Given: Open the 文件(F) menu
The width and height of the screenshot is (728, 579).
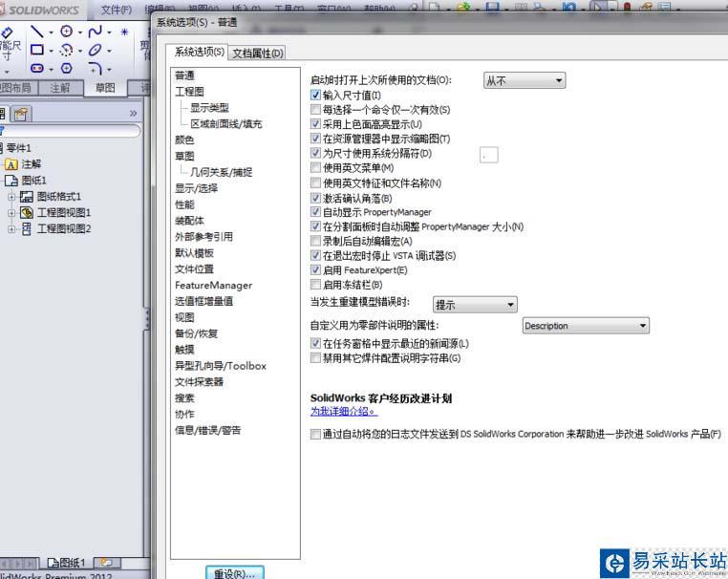Looking at the screenshot, I should [117, 10].
